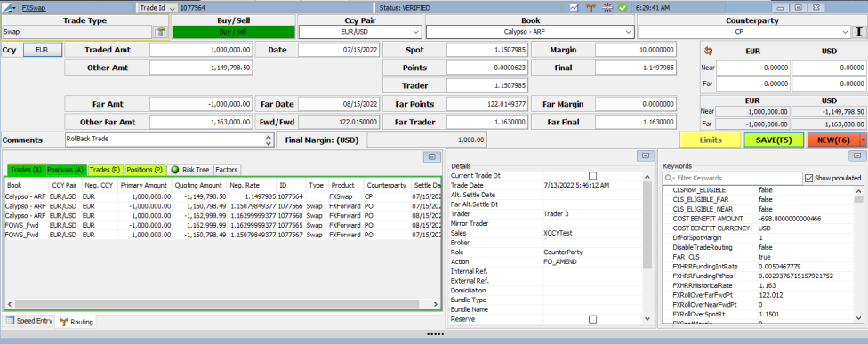Toggle the EUR currency button
The image size is (868, 344).
(42, 50)
